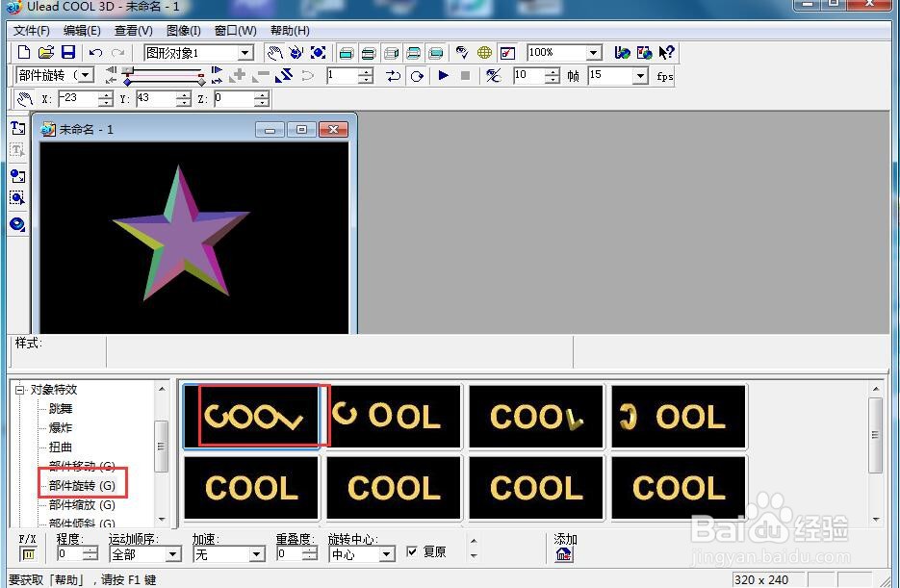Click the New file icon
This screenshot has width=900, height=588.
coord(24,53)
